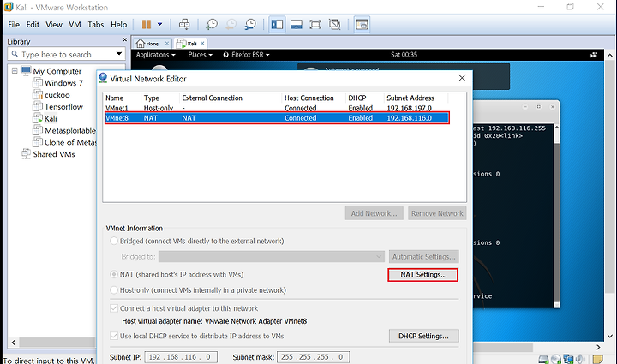Open NAT Settings
Image resolution: width=617 pixels, height=364 pixels.
[423, 275]
